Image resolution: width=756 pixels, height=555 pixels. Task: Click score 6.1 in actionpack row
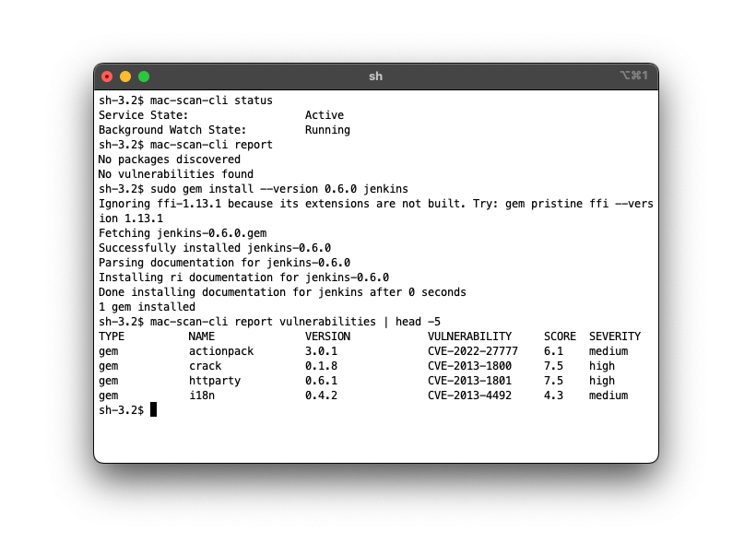(553, 351)
